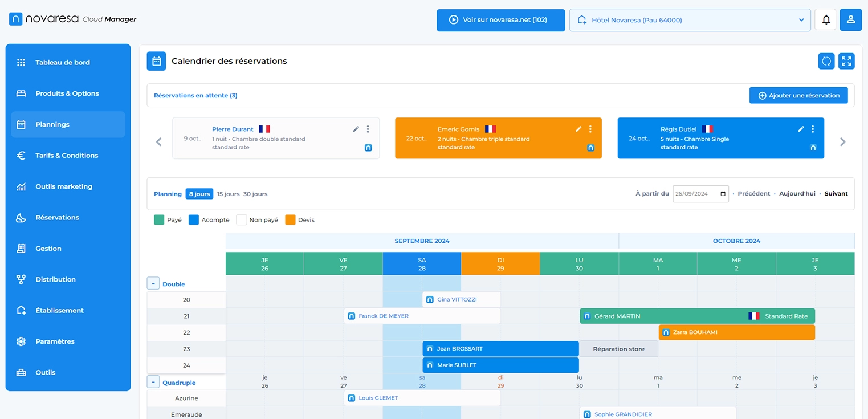Collapse the Double room category
The width and height of the screenshot is (868, 419).
[153, 283]
